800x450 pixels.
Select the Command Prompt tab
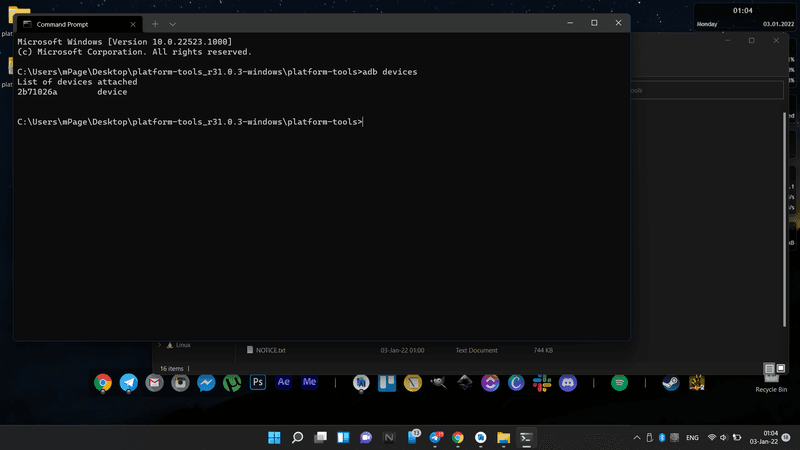tap(79, 24)
